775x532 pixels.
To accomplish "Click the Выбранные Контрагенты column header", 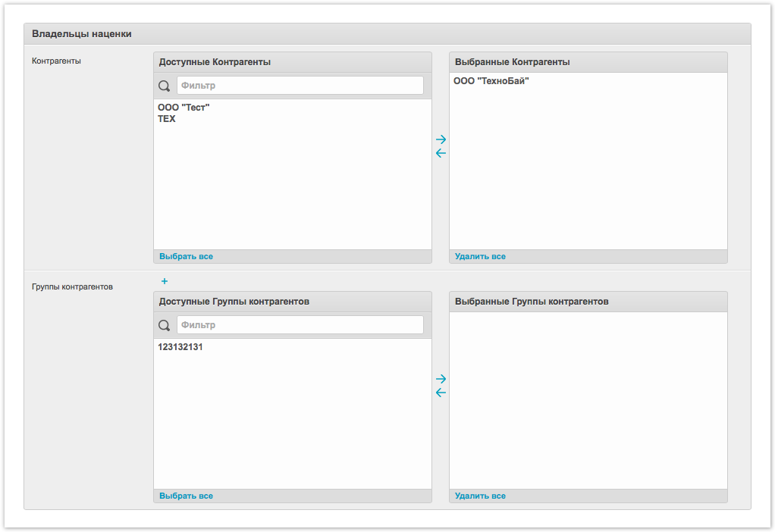I will tap(588, 62).
